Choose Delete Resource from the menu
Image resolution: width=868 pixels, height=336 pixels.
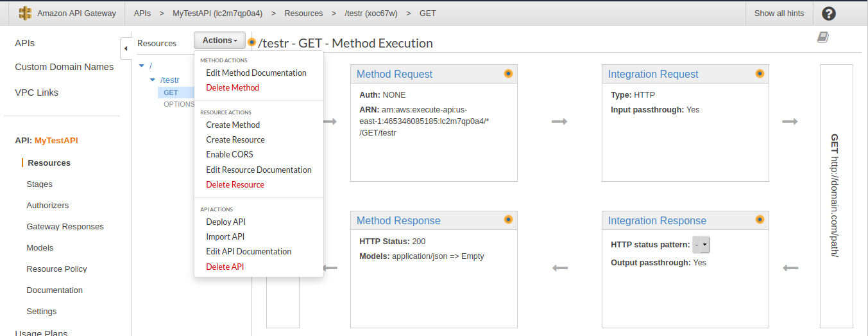(235, 184)
